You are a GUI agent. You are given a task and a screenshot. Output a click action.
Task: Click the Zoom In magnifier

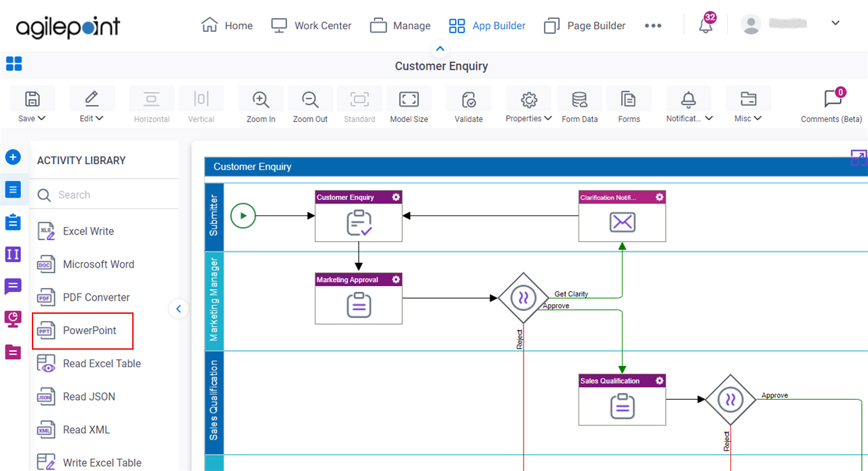click(261, 100)
